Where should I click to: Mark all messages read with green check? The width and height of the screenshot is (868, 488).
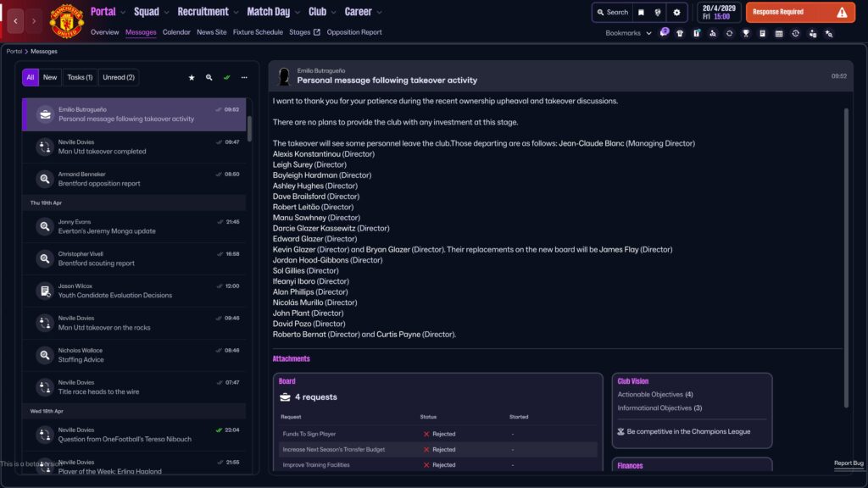point(226,77)
